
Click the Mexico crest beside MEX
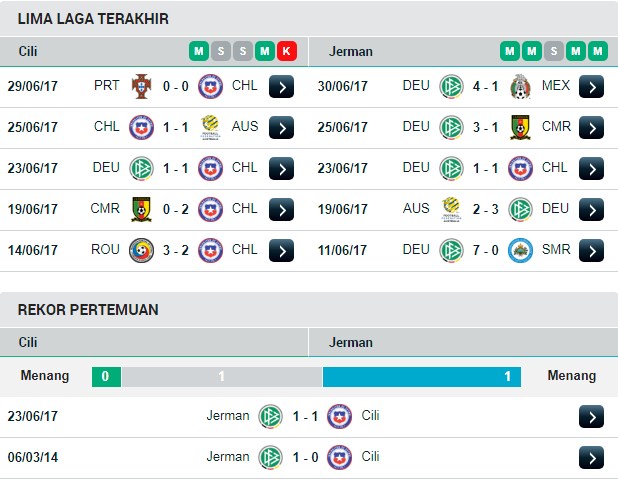tap(520, 86)
